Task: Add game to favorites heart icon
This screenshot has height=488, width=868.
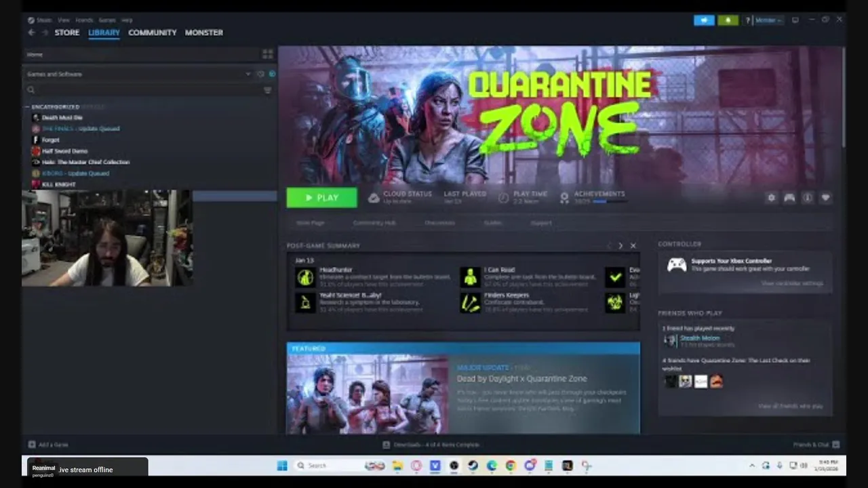Action: 825,198
